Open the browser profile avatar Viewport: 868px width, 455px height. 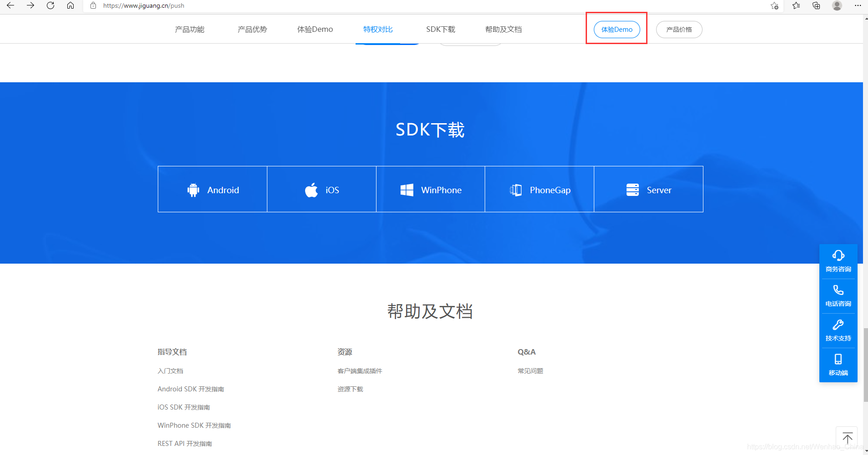click(x=837, y=5)
